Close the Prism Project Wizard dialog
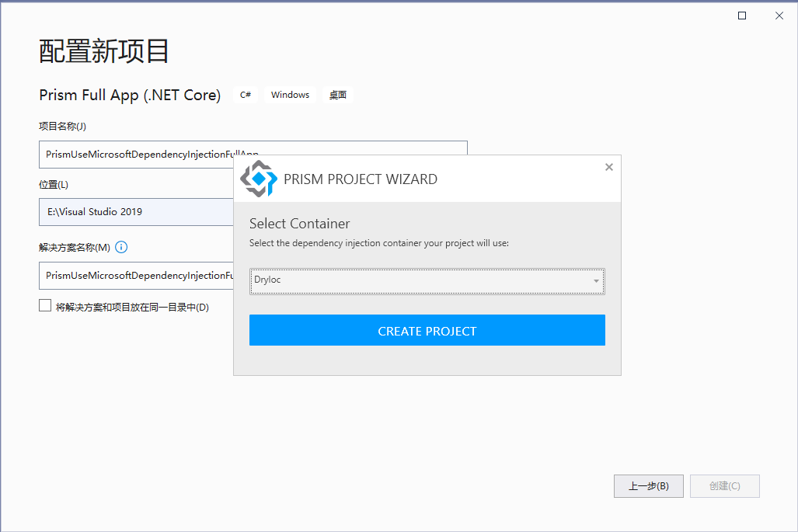The height and width of the screenshot is (532, 798). (x=608, y=166)
